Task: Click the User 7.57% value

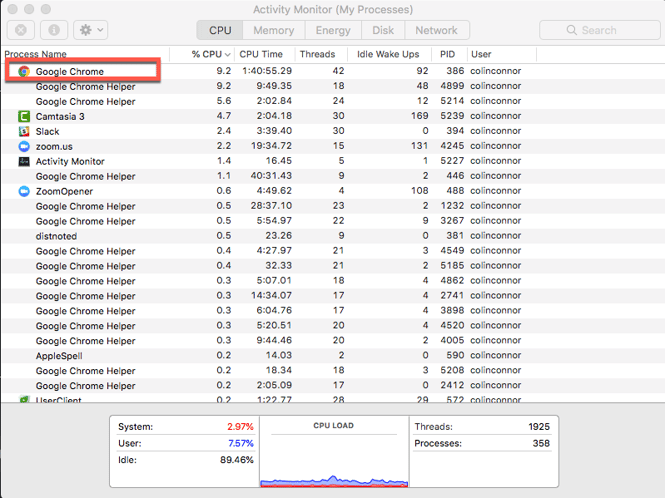Action: click(240, 443)
